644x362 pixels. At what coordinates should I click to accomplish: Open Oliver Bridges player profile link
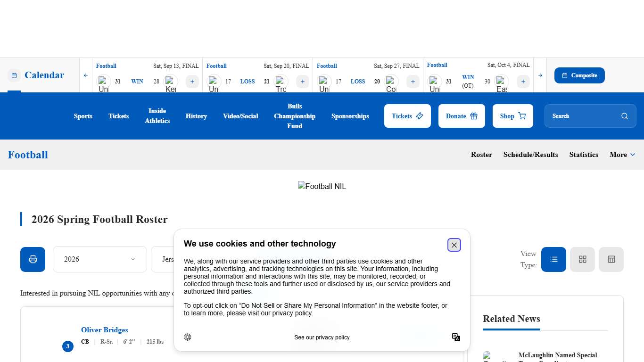[x=104, y=330]
